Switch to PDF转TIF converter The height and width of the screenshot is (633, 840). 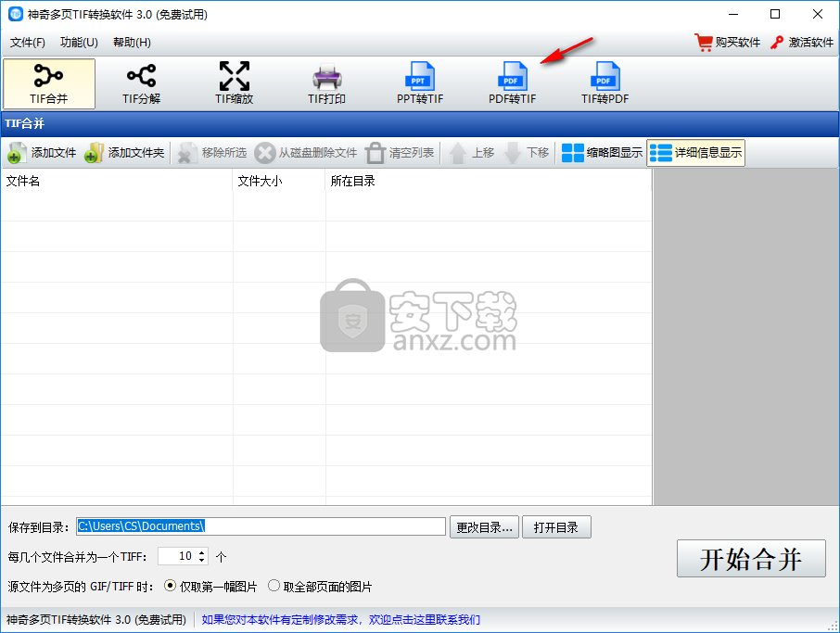pos(512,84)
